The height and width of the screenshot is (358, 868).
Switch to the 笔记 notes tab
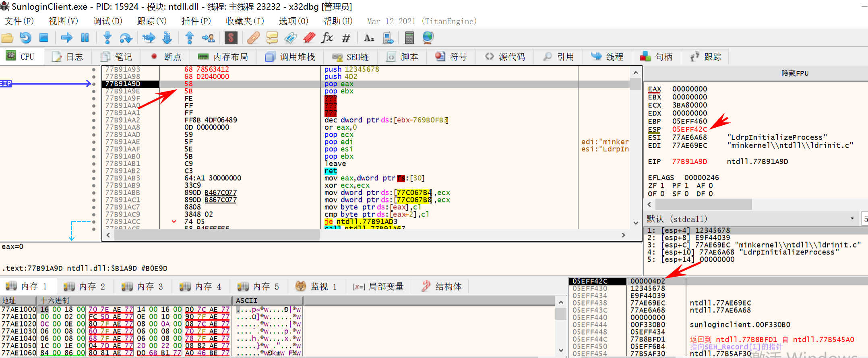coord(116,57)
